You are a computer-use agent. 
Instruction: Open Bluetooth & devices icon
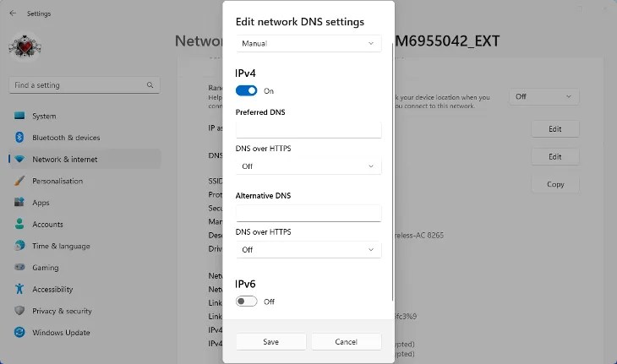tap(19, 137)
